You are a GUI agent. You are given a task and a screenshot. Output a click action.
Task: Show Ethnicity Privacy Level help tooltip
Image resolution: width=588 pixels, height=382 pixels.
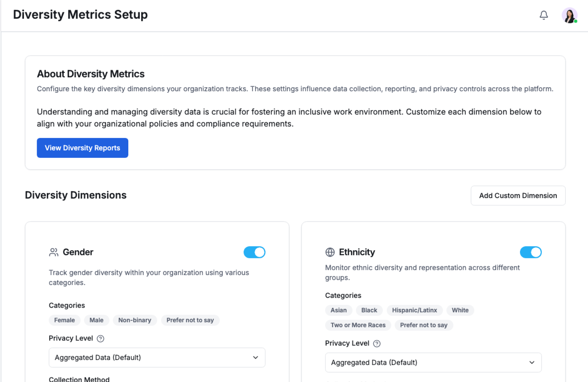coord(377,343)
